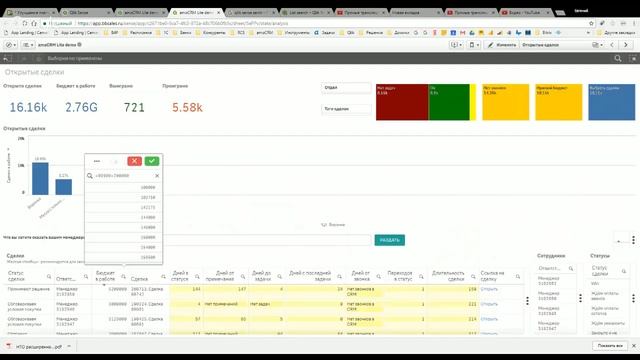The width and height of the screenshot is (640, 360).
Task: Click the Задать button
Action: (390, 240)
